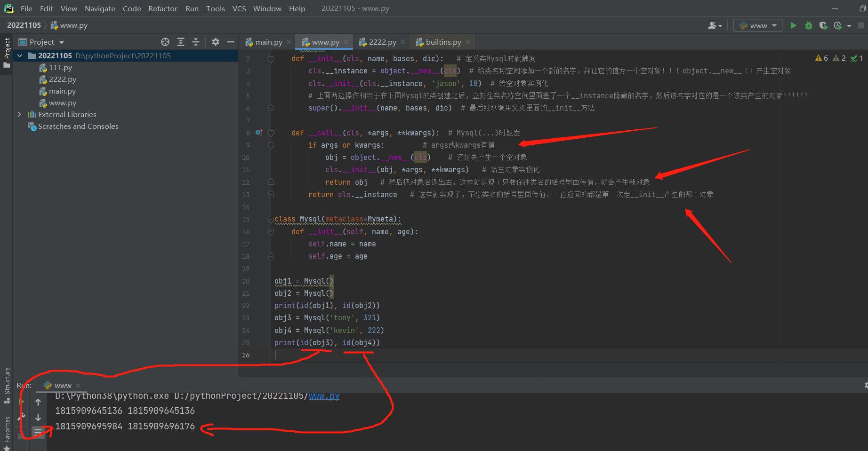The image size is (868, 451).
Task: Close the www tab in the Run panel
Action: pyautogui.click(x=78, y=386)
